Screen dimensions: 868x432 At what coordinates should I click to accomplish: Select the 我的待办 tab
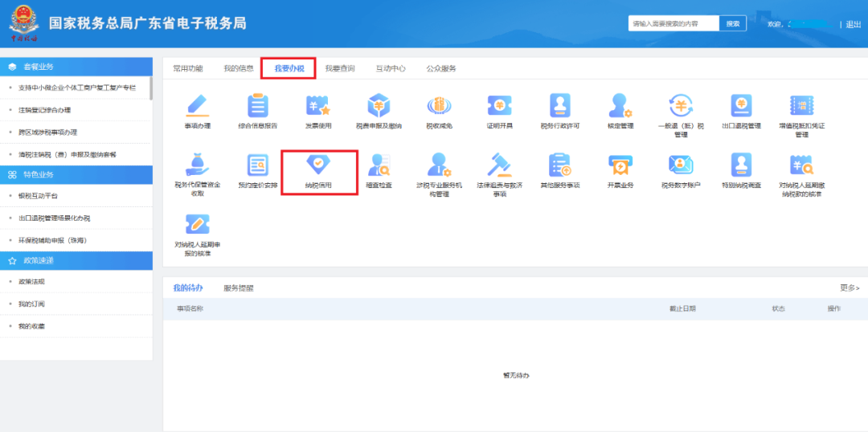tap(187, 288)
